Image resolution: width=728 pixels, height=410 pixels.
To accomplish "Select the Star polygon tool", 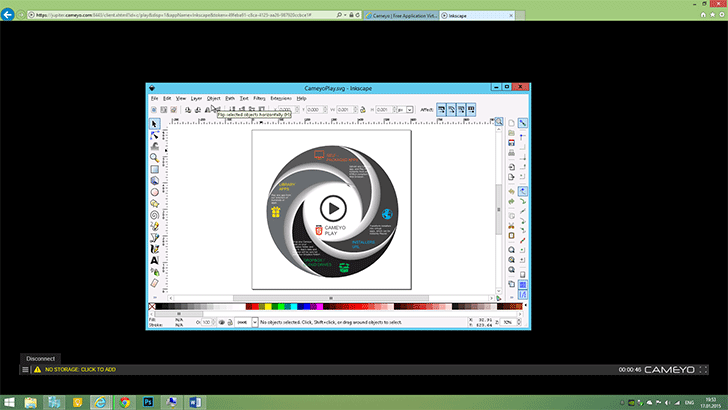I will pos(155,203).
